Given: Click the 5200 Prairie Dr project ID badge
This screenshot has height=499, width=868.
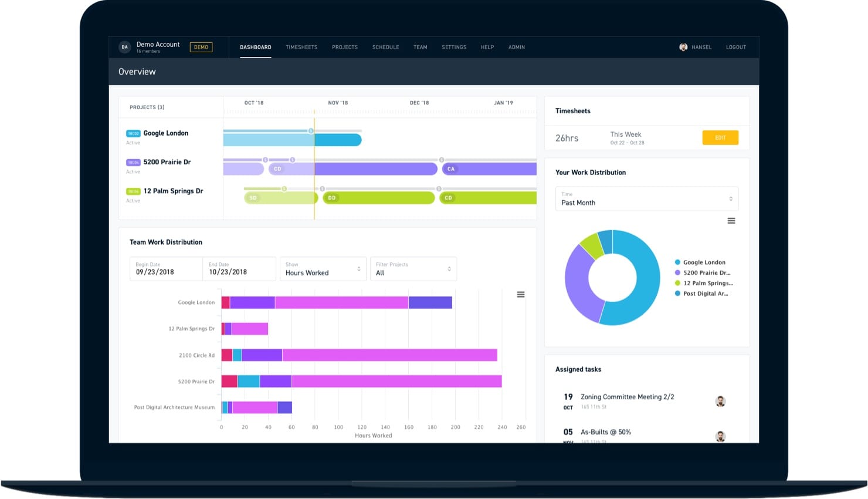Looking at the screenshot, I should pos(133,162).
